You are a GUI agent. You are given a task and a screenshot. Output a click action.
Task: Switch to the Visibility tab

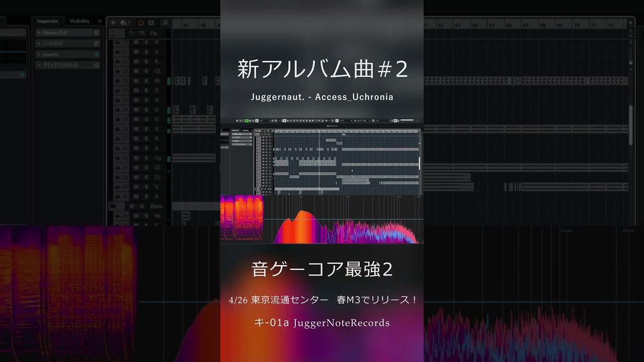[79, 21]
